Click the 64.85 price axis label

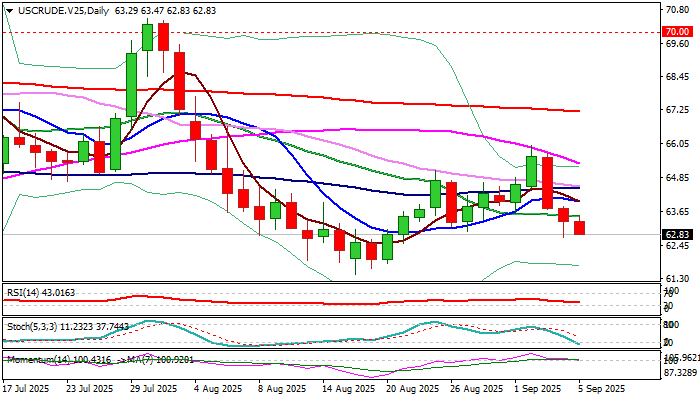pyautogui.click(x=679, y=178)
